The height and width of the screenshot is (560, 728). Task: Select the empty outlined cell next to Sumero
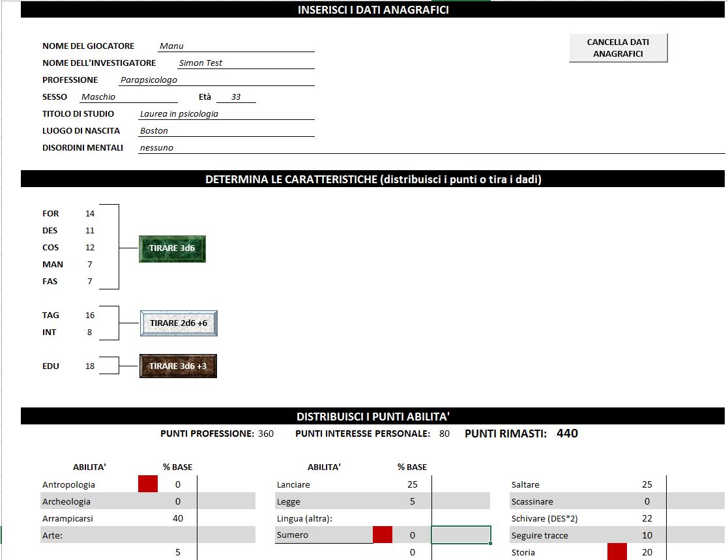(x=461, y=535)
